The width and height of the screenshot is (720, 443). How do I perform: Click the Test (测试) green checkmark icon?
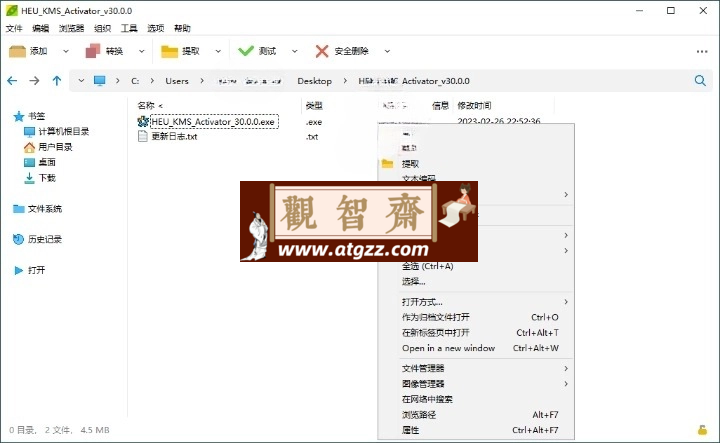[x=246, y=50]
